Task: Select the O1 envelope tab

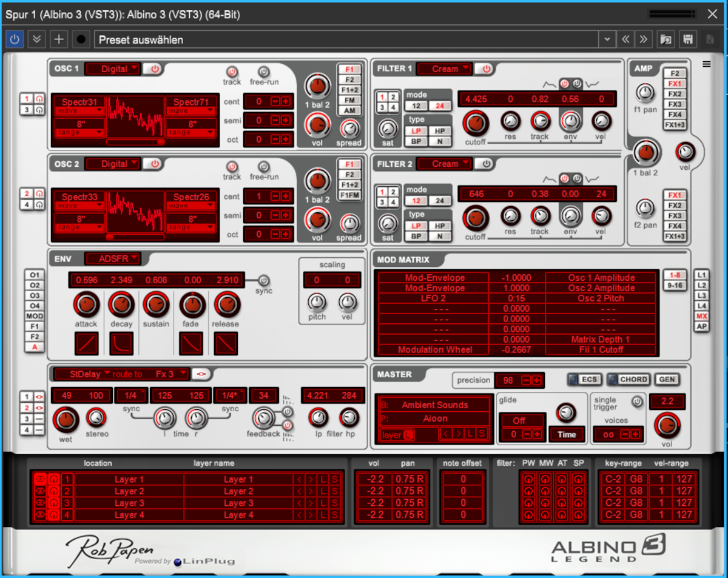Action: coord(35,275)
